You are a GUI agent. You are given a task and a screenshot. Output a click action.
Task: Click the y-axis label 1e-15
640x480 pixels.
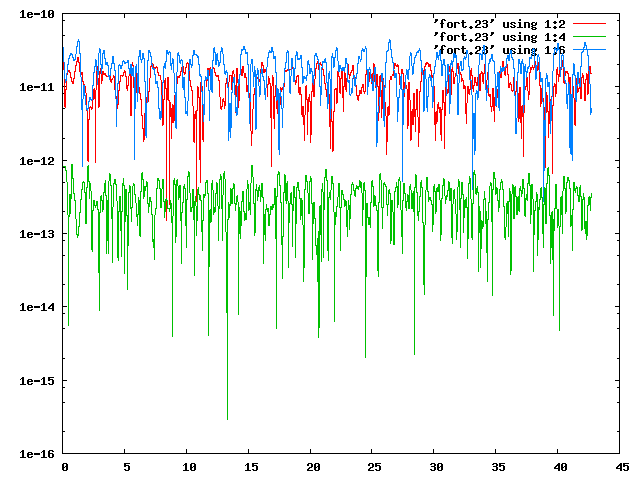(x=37, y=381)
